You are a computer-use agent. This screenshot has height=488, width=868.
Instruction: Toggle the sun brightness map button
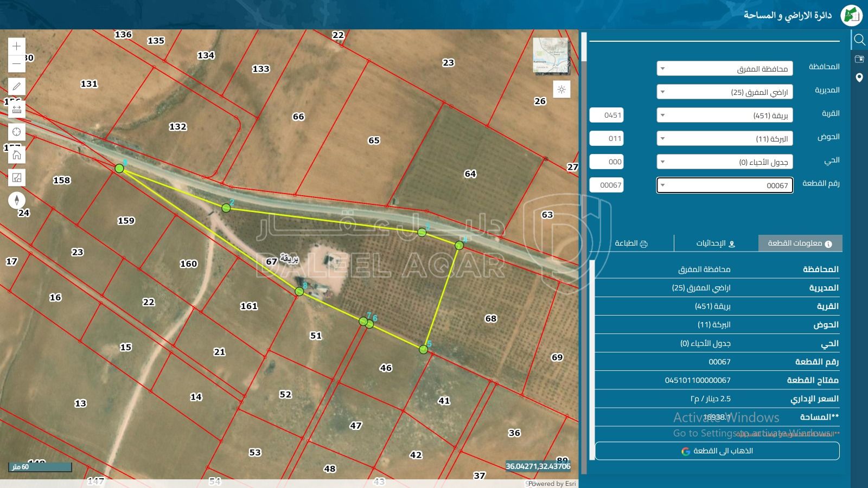pos(561,89)
